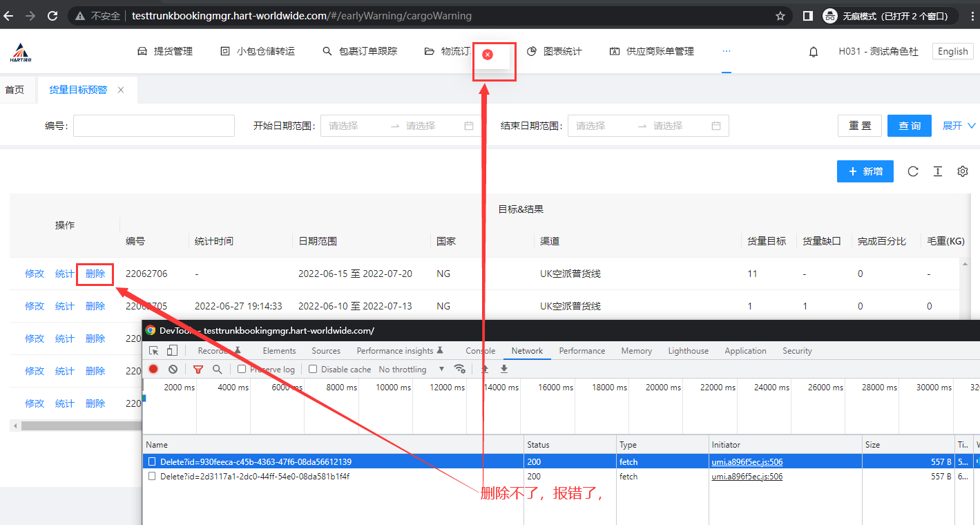This screenshot has height=525, width=980.
Task: Click the 编号 input field
Action: (x=154, y=126)
